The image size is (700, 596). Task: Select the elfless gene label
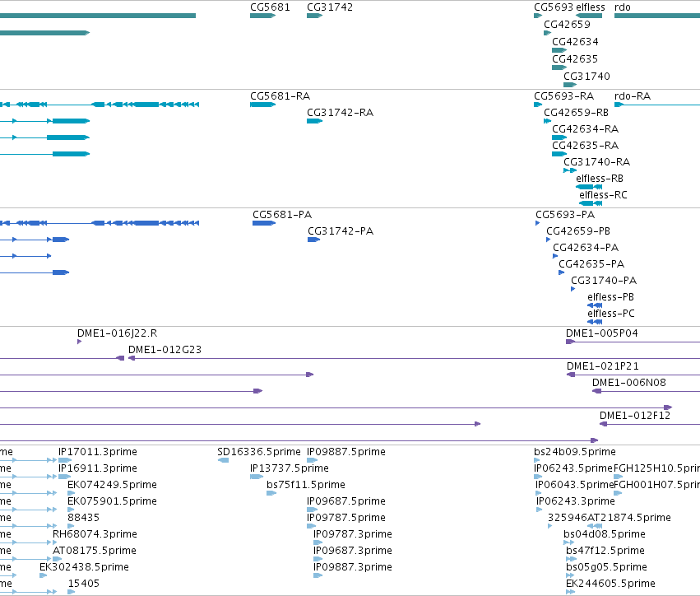click(x=591, y=7)
